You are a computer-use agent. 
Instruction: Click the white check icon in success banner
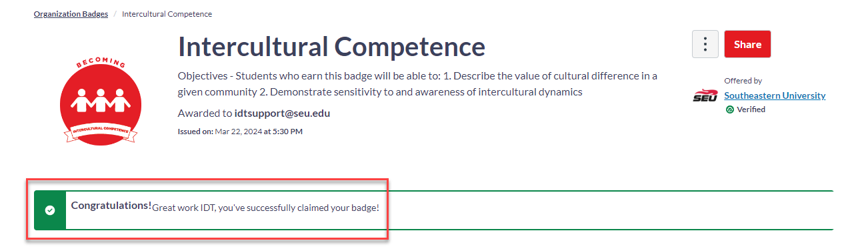(x=50, y=210)
